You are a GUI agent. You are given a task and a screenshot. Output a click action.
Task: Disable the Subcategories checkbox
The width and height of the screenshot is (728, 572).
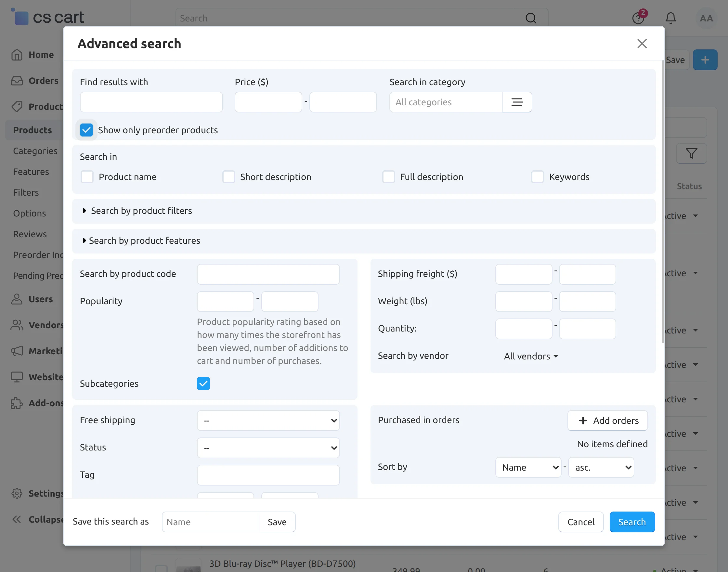point(203,383)
